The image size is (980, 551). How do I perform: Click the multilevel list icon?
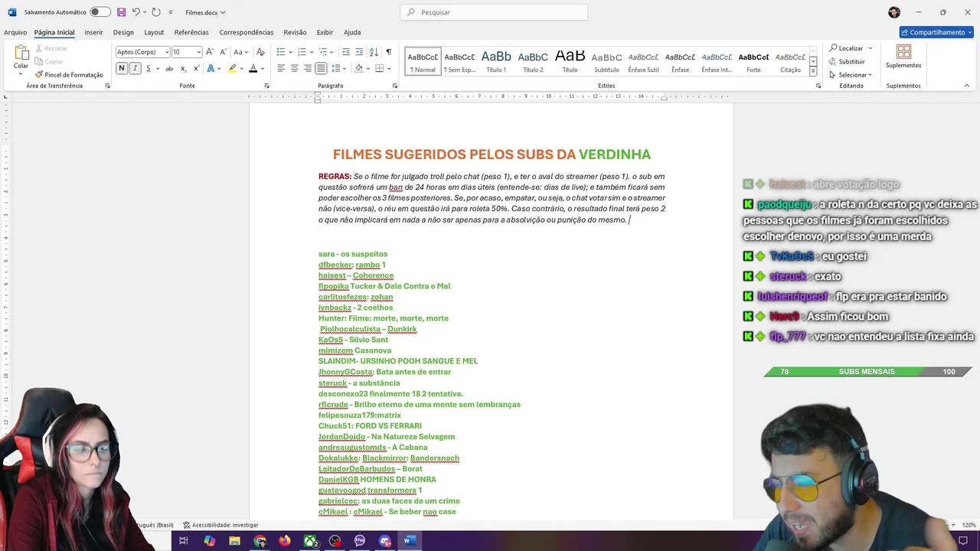tap(323, 52)
